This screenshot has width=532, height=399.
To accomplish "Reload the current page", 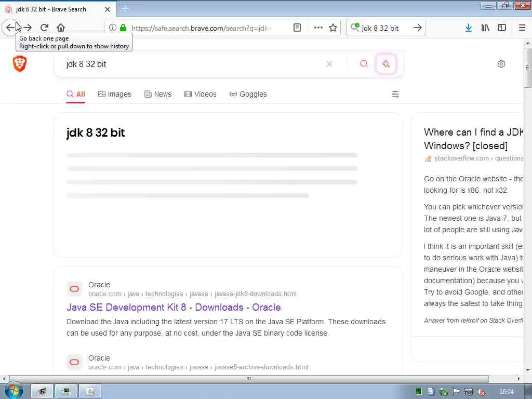I will click(44, 28).
